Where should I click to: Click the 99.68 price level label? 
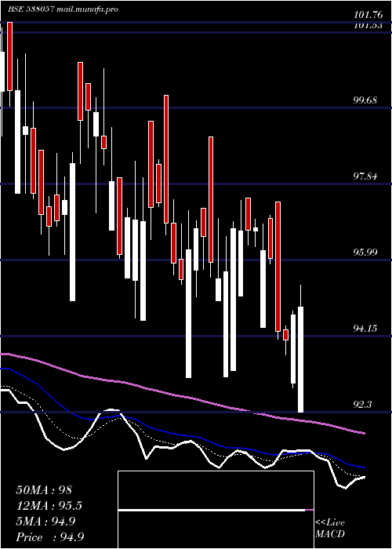pyautogui.click(x=365, y=100)
